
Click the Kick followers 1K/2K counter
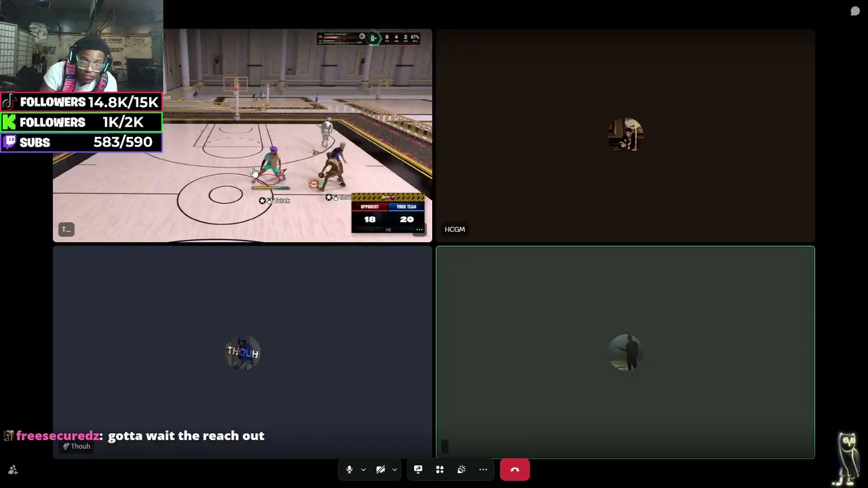coord(81,122)
